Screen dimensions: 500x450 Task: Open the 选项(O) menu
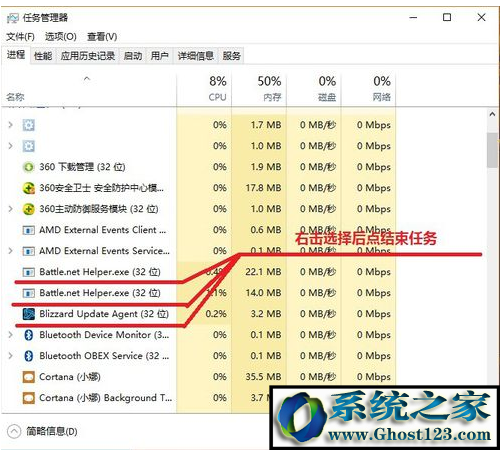(61, 37)
